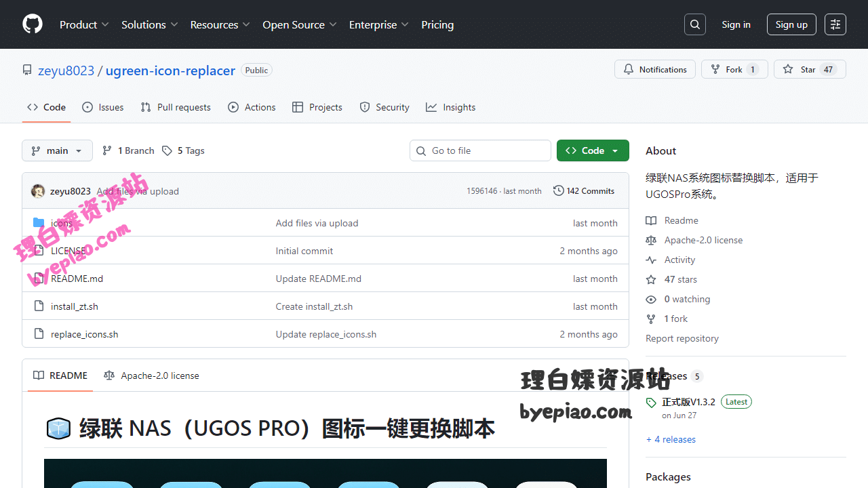Screen dimensions: 868x488
Task: Click the GitHub logo icon
Action: point(33,24)
